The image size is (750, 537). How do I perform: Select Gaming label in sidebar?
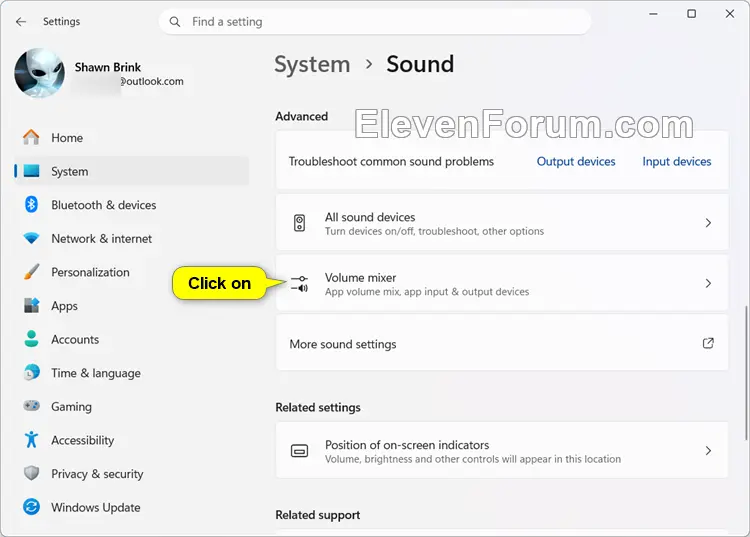pos(71,406)
